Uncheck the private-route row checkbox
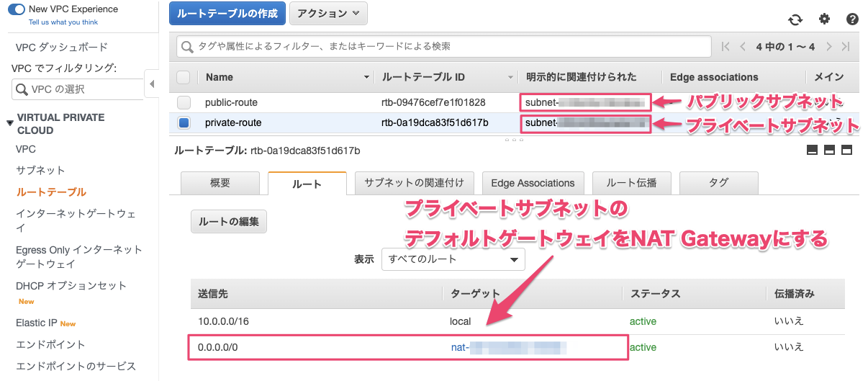 click(184, 123)
